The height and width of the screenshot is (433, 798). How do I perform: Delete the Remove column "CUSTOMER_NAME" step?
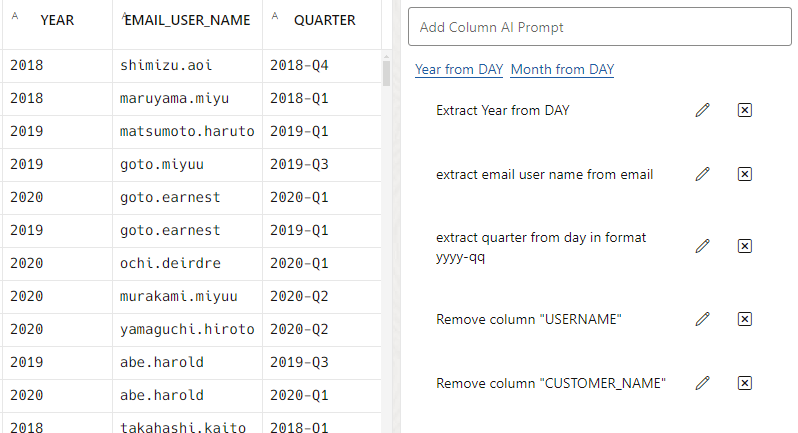[745, 383]
